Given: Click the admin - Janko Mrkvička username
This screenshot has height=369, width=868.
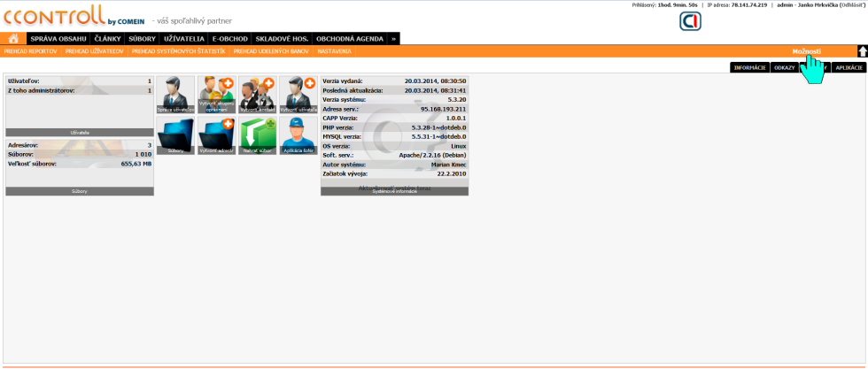Looking at the screenshot, I should 808,4.
